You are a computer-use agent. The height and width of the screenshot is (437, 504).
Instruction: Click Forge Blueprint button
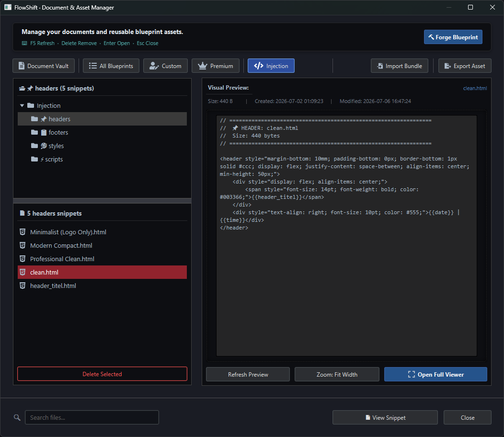coord(453,37)
